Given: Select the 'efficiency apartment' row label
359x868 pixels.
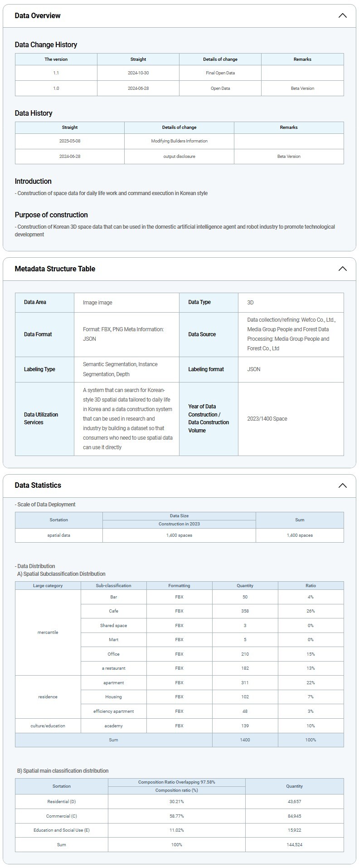Looking at the screenshot, I should coord(113,711).
